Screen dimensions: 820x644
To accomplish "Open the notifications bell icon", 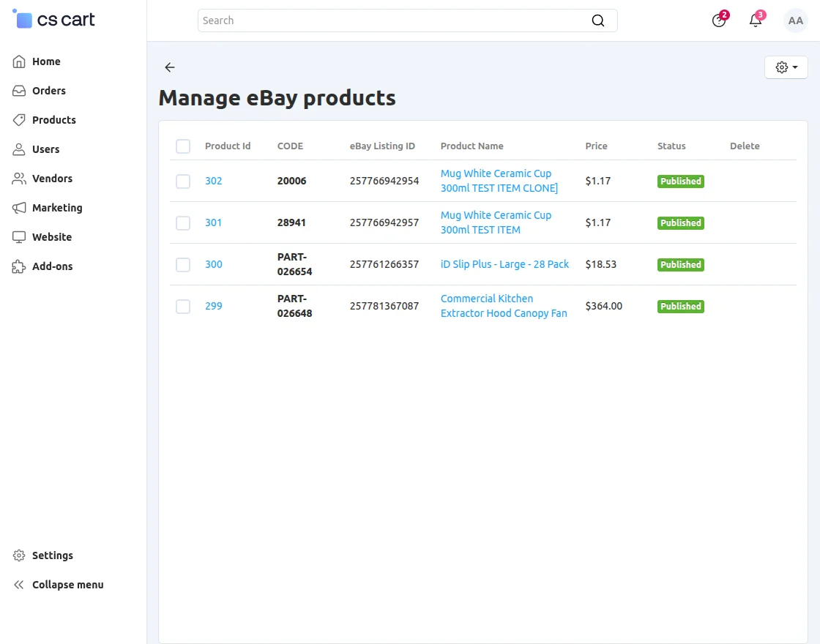I will [756, 20].
